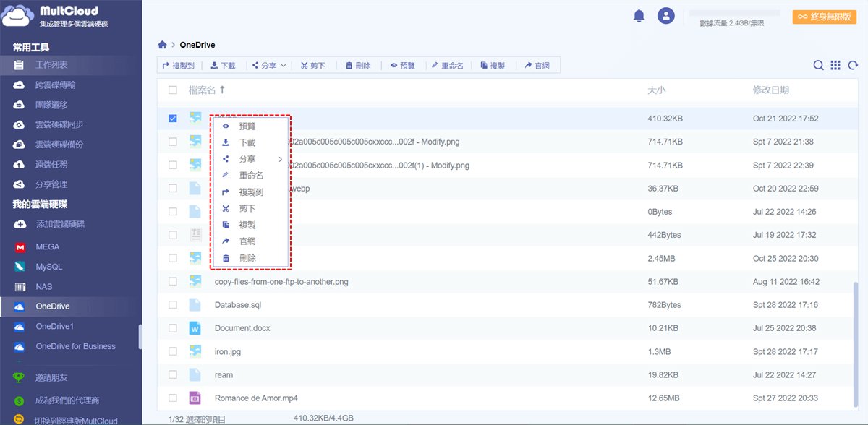This screenshot has width=868, height=425.
Task: Expand 分享 toolbar dropdown
Action: [269, 66]
